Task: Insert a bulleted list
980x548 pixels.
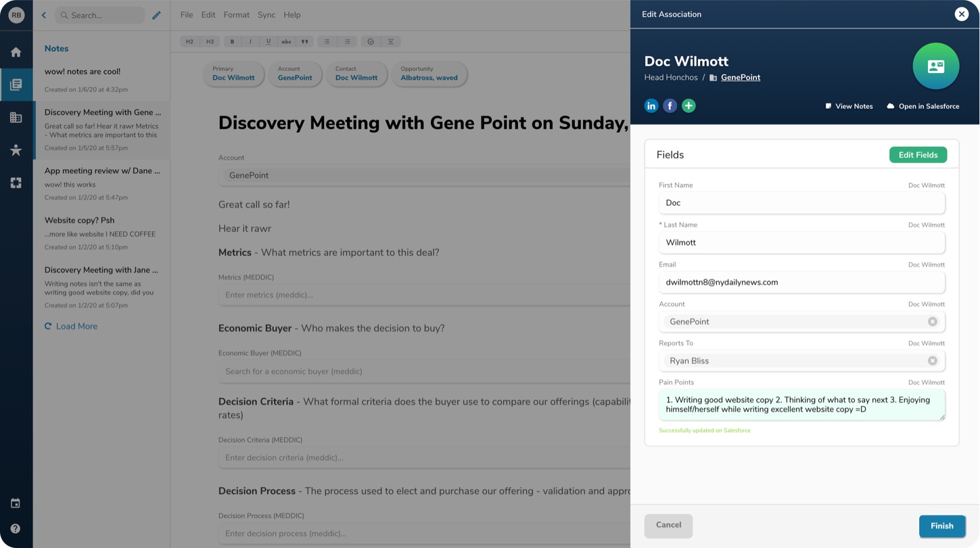Action: [327, 42]
